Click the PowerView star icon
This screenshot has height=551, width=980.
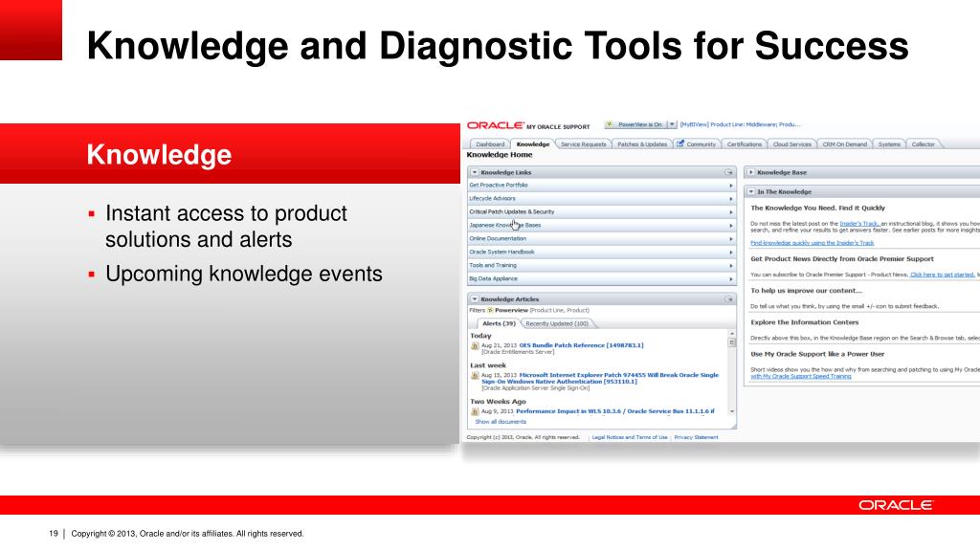610,124
